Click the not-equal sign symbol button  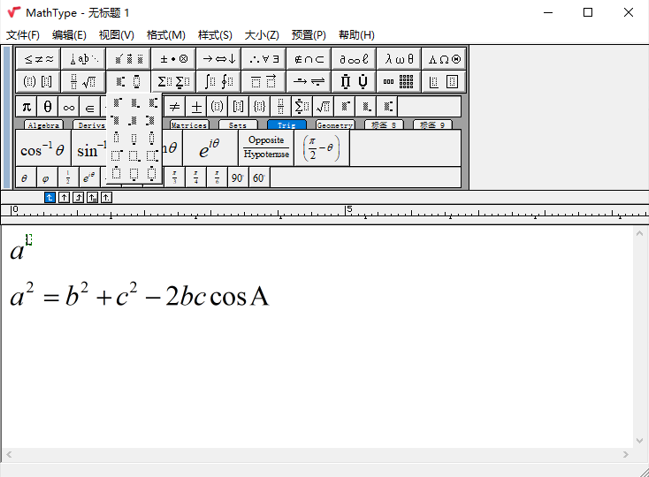pos(174,107)
